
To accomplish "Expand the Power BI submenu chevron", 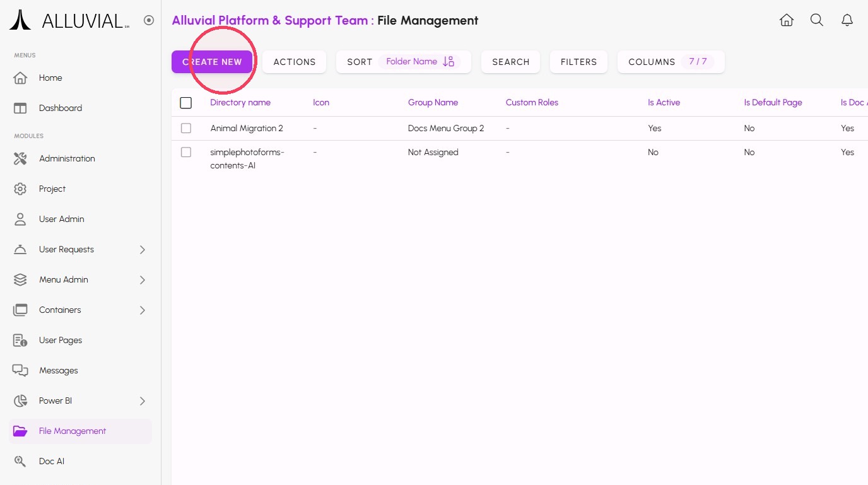I will pos(143,401).
